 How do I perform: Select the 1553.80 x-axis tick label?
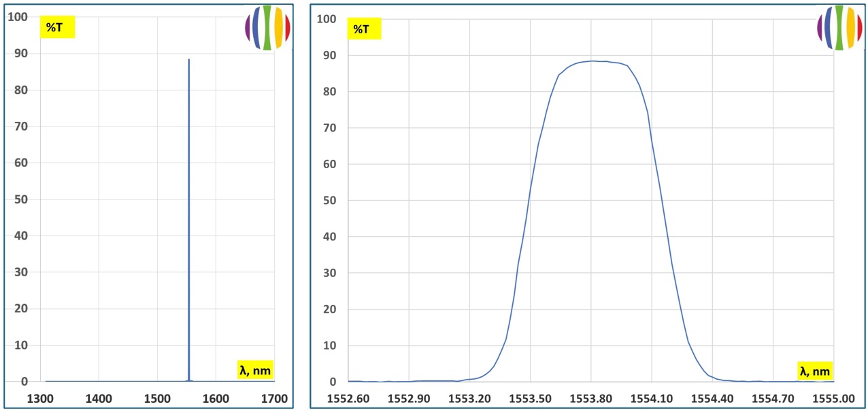(591, 398)
